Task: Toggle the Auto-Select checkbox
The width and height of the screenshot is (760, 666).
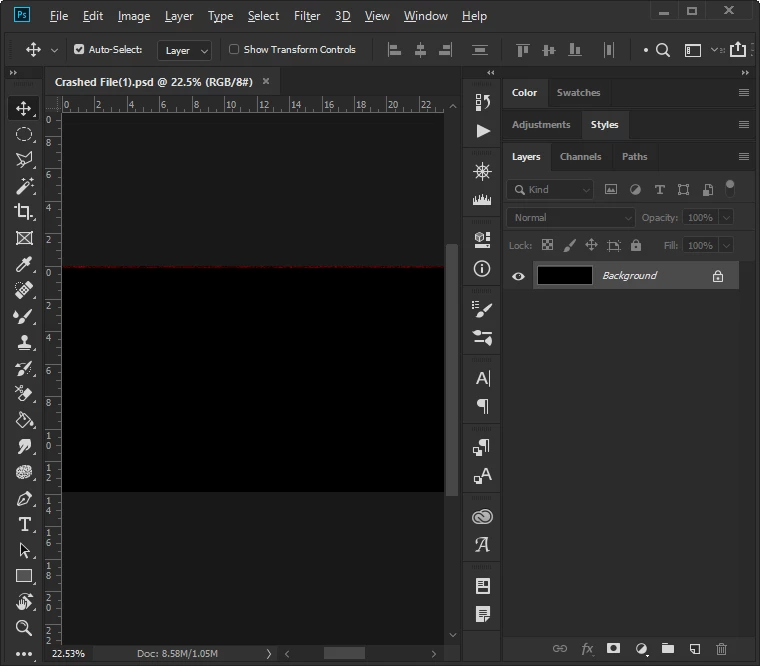Action: [79, 49]
